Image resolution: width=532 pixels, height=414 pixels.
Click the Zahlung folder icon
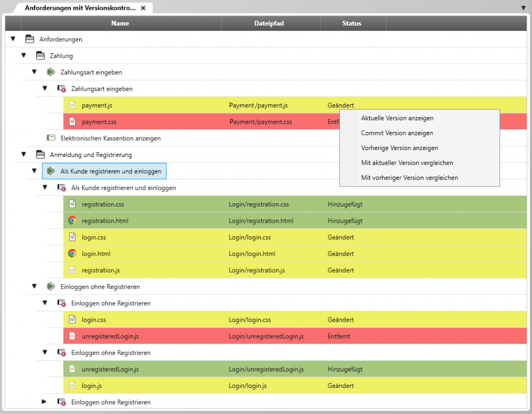point(40,55)
